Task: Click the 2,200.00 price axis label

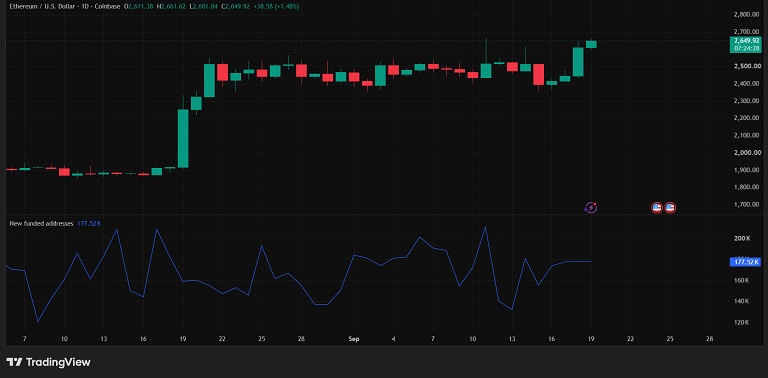Action: [747, 118]
